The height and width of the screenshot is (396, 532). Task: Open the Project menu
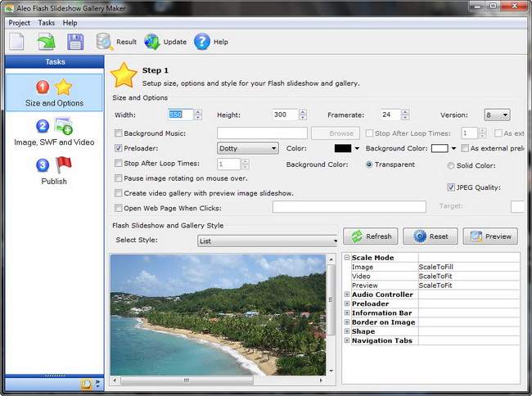(x=19, y=23)
